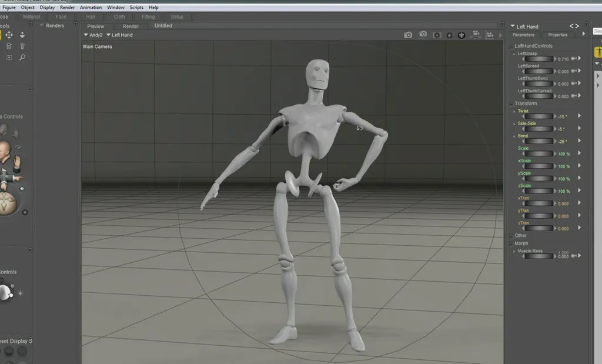
Task: Click the area render camera icon
Action: tap(423, 35)
